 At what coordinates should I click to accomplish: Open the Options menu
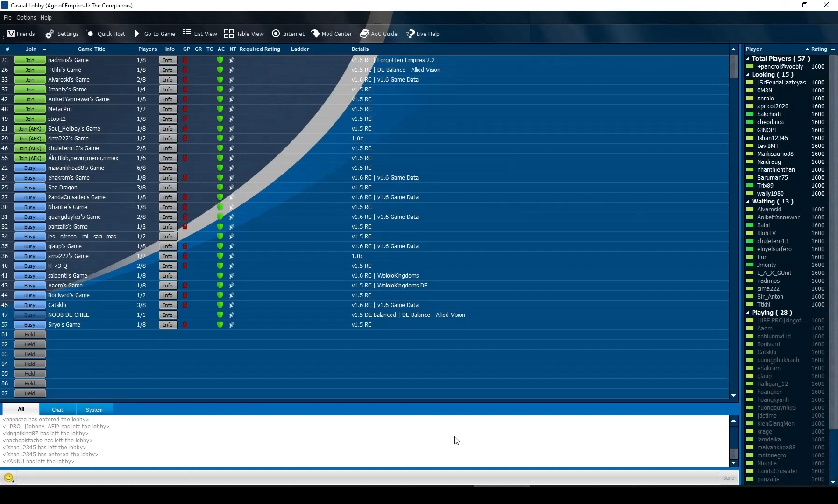pyautogui.click(x=26, y=17)
